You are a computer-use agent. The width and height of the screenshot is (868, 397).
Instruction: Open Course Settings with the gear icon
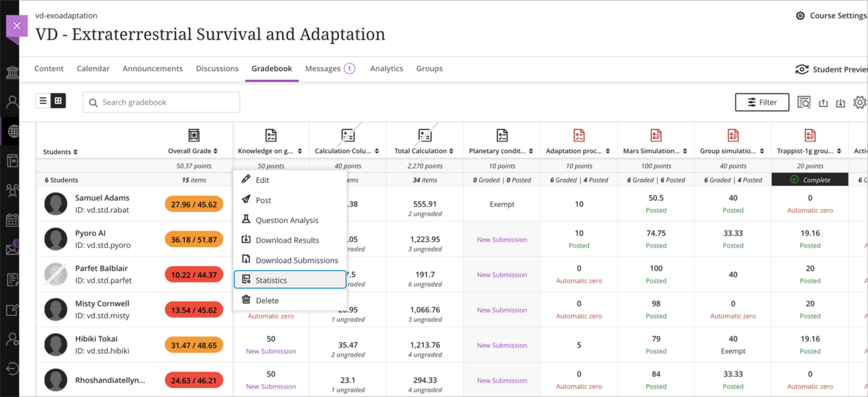[x=800, y=16]
